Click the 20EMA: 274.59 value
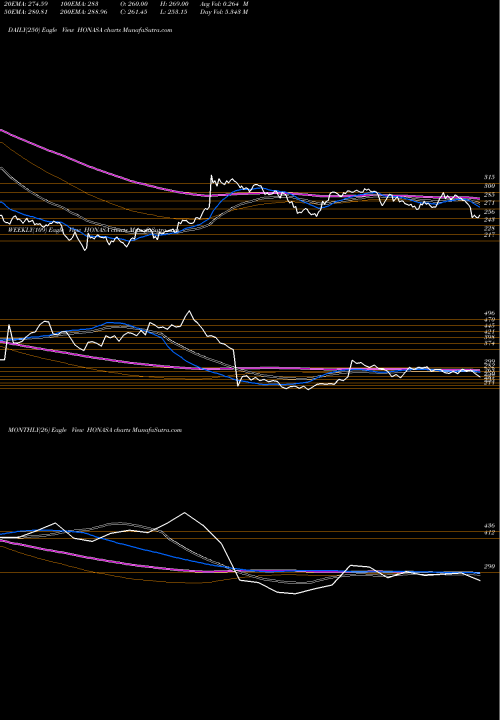This screenshot has width=500, height=720. click(x=28, y=4)
